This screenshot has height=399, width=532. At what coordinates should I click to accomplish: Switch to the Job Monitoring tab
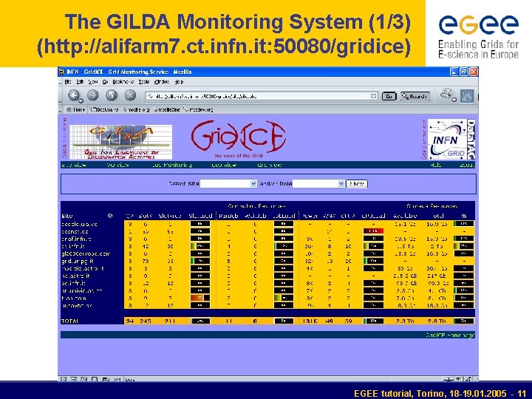[172, 166]
